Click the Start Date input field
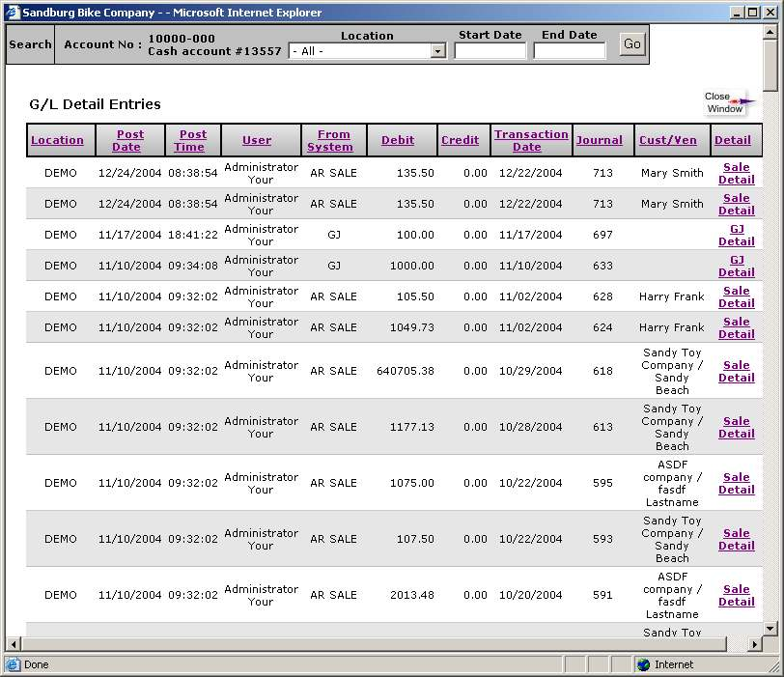The width and height of the screenshot is (784, 677). tap(490, 51)
